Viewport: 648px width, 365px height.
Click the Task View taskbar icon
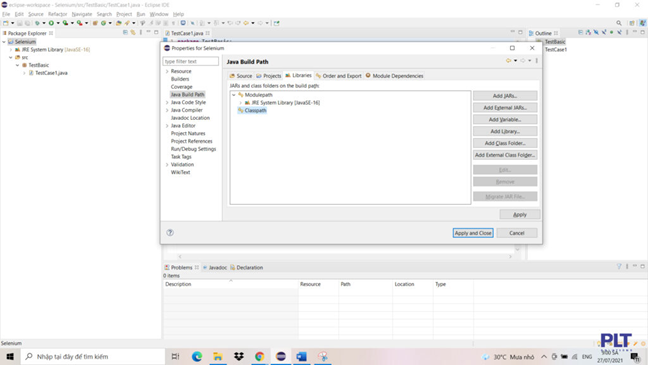[x=175, y=356]
